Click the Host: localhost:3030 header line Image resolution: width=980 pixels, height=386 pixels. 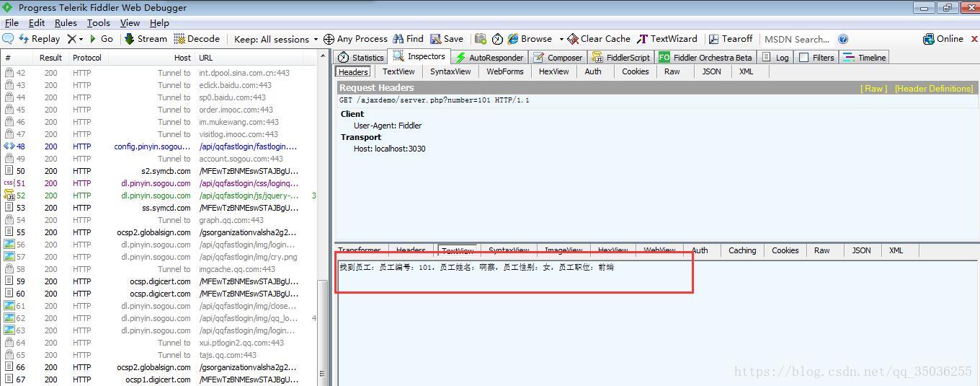click(389, 149)
